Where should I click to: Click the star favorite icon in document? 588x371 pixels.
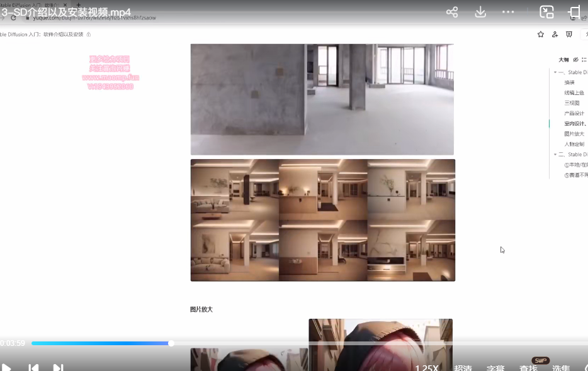pyautogui.click(x=540, y=35)
